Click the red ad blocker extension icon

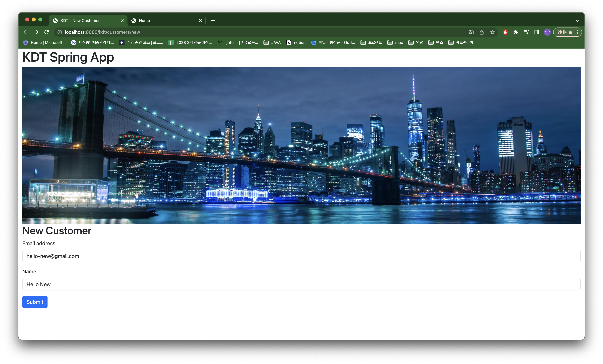tap(505, 32)
